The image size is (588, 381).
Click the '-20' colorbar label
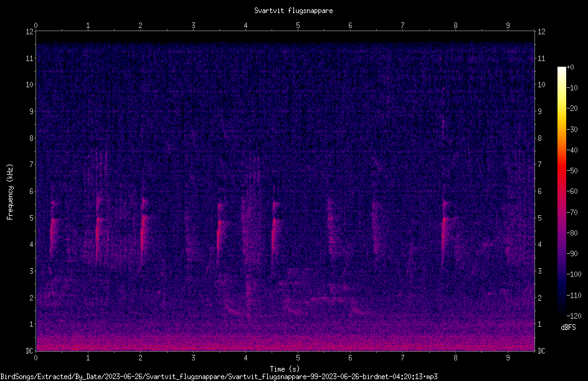coord(572,109)
